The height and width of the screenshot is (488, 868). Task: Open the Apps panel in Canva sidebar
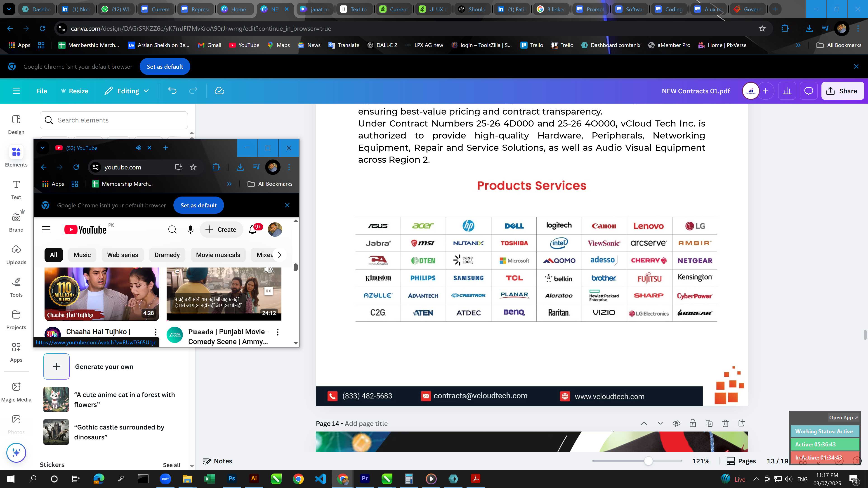click(16, 352)
